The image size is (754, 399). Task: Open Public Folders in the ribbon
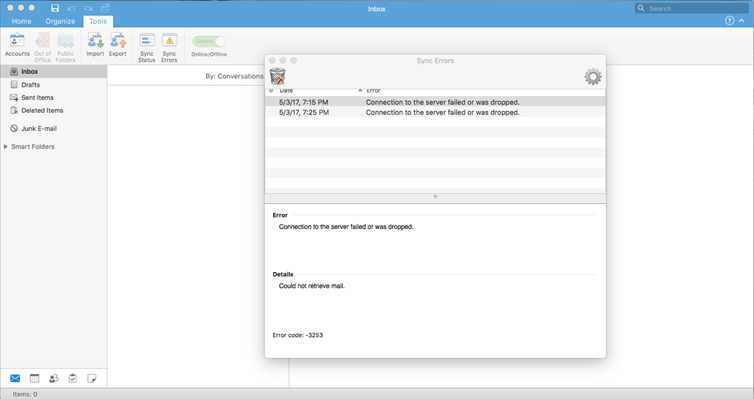tap(65, 47)
